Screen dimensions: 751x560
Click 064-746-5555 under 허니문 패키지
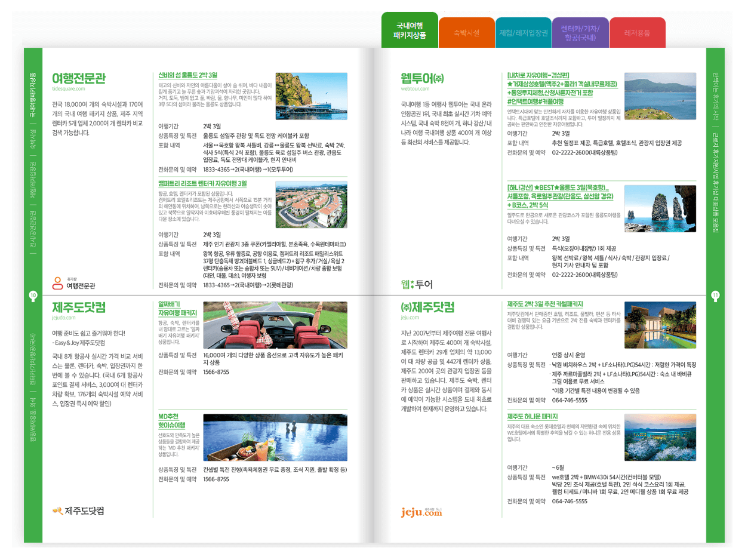(x=570, y=501)
